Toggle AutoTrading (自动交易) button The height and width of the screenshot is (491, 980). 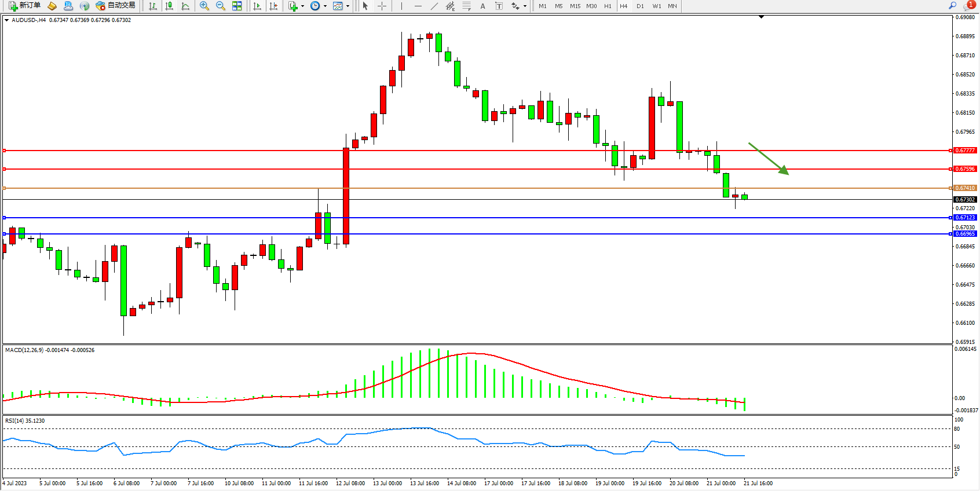[116, 6]
